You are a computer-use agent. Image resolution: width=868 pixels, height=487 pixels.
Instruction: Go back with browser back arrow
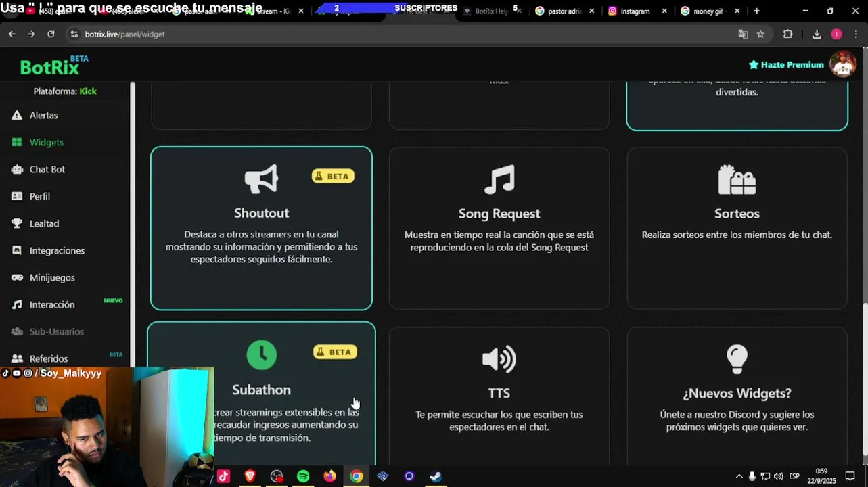[x=12, y=34]
